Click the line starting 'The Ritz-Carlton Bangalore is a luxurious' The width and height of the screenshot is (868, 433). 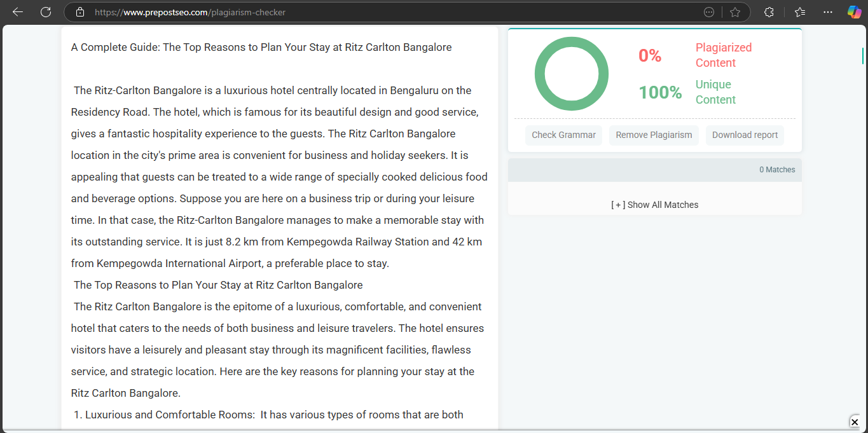pyautogui.click(x=272, y=90)
